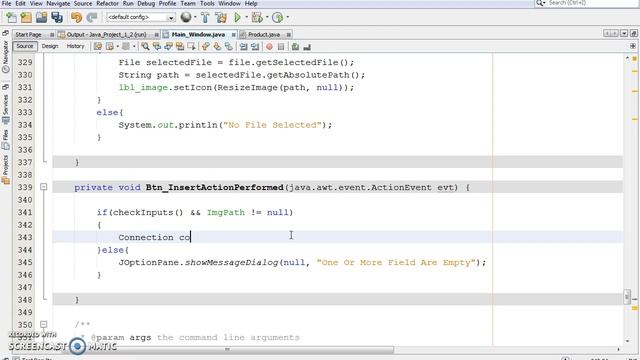
Task: Click the Comment icon in editor toolbar
Action: point(296,47)
